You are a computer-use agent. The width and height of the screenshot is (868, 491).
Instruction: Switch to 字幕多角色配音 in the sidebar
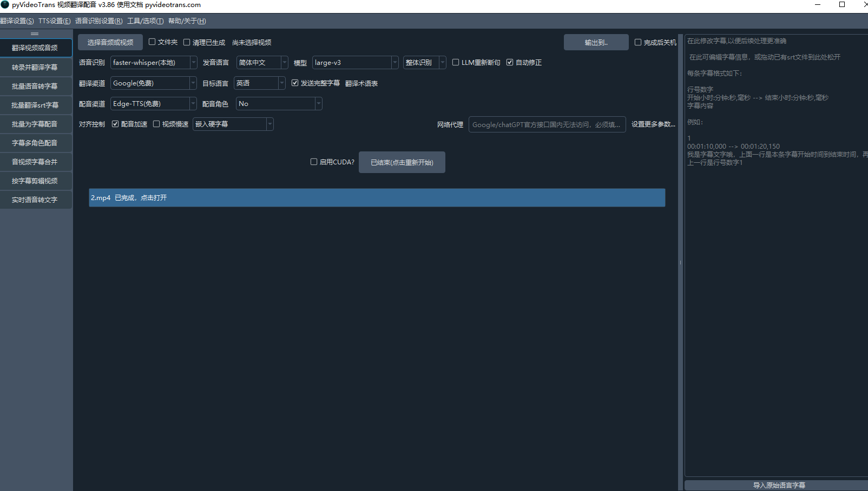click(x=35, y=143)
